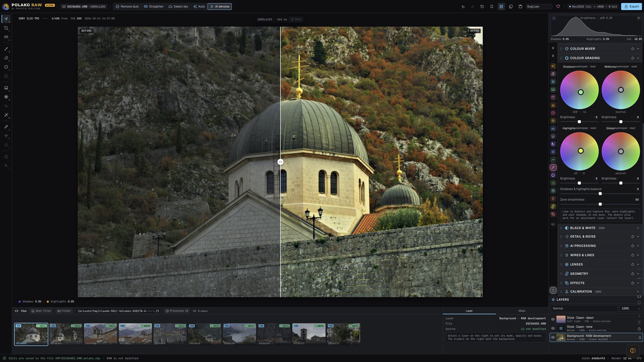Click the paste clipboard icon in top bar
The width and height of the screenshot is (644, 362).
click(x=520, y=6)
